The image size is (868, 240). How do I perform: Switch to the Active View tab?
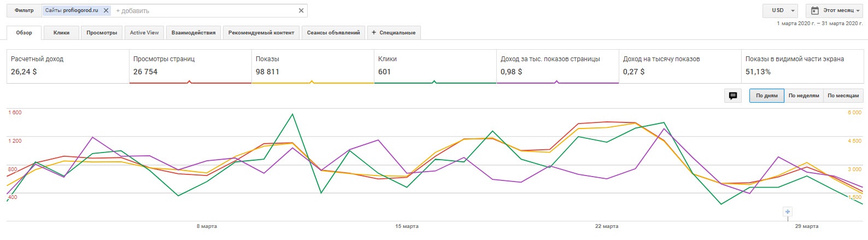[144, 33]
